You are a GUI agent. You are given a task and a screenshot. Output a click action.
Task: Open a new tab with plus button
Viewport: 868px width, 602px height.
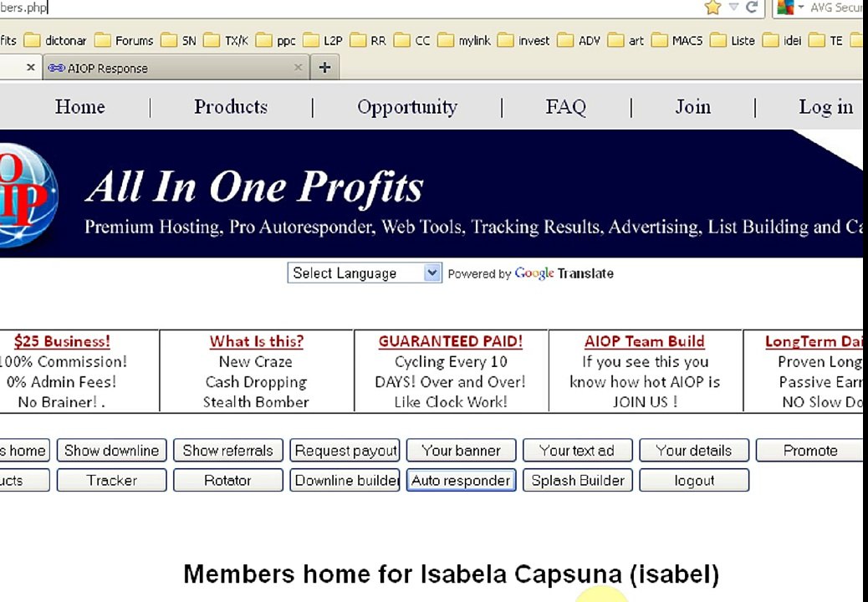325,68
